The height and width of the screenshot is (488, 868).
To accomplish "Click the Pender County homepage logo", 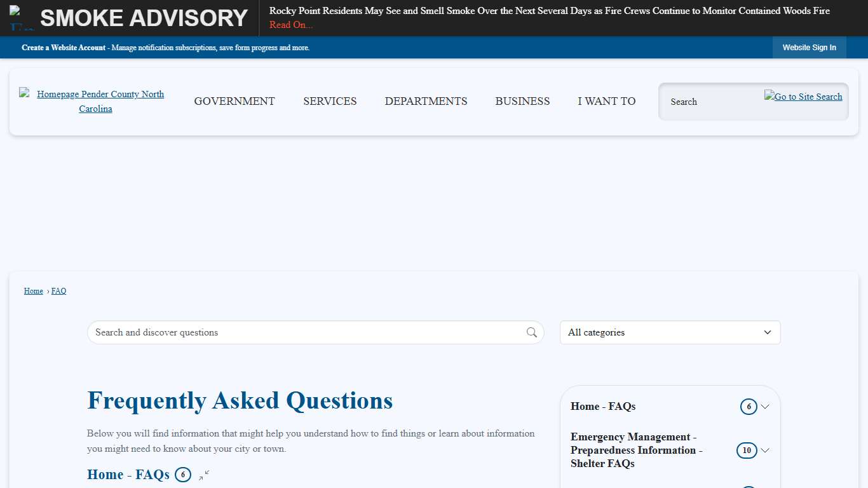I will coord(95,101).
